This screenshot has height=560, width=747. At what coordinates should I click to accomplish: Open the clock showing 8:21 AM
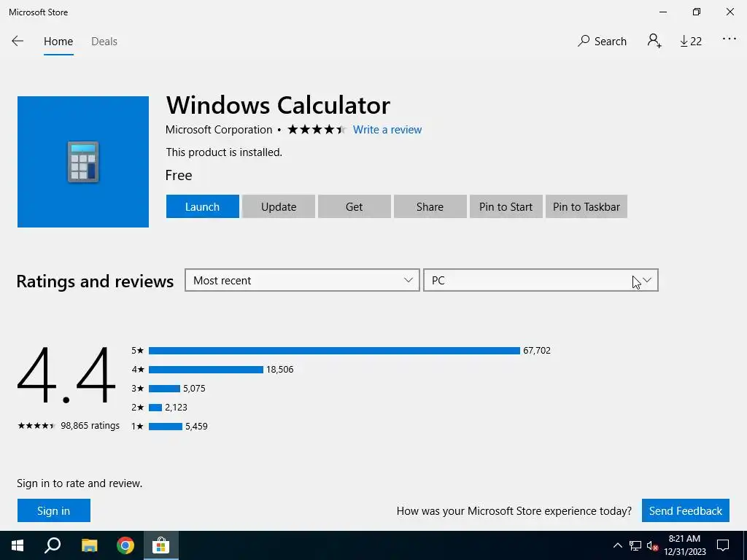(x=685, y=545)
